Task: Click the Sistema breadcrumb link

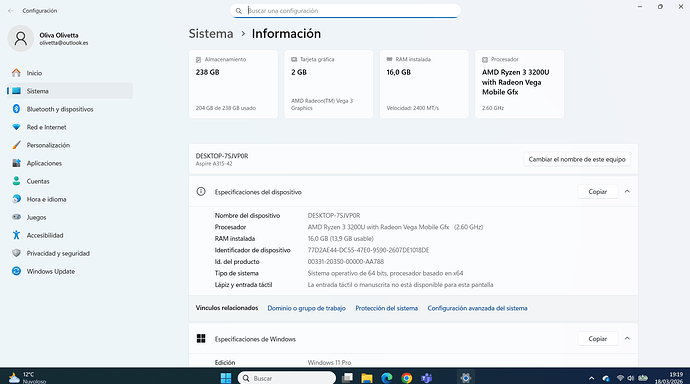Action: tap(211, 34)
